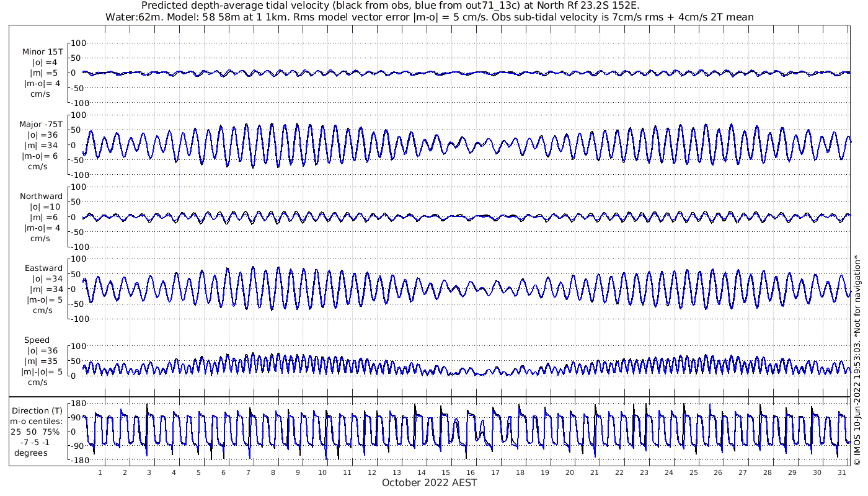Click the "|m| =35" value
868x496 pixels.
point(45,361)
